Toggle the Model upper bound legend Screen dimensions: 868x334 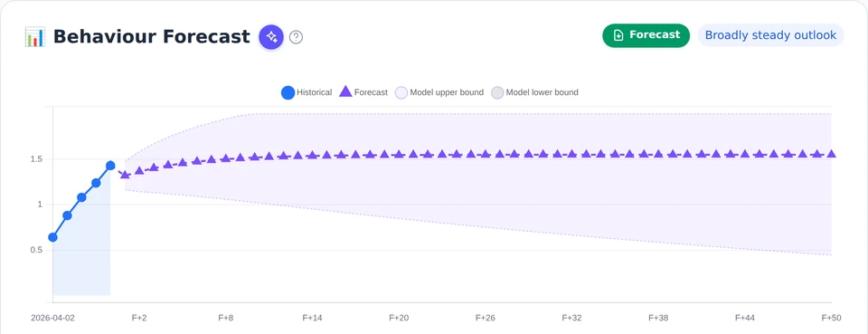(x=439, y=92)
